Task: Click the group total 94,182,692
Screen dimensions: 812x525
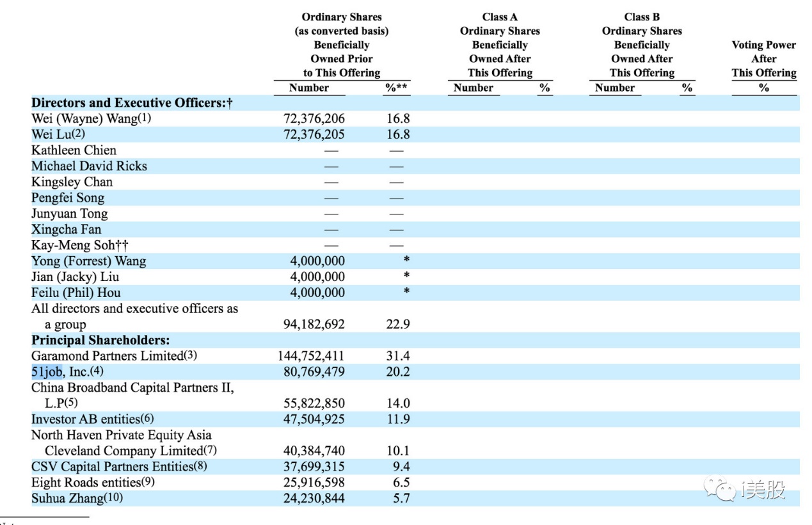Action: pos(314,325)
